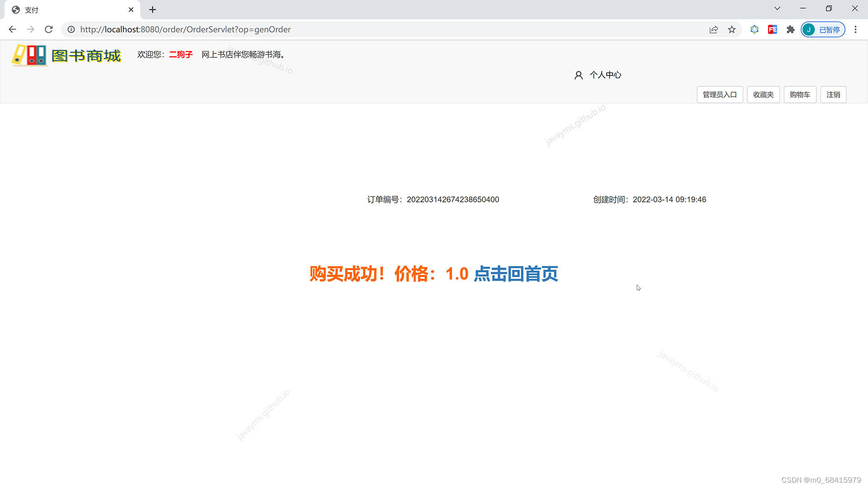The height and width of the screenshot is (488, 868).
Task: Click the back navigation arrow
Action: point(12,29)
